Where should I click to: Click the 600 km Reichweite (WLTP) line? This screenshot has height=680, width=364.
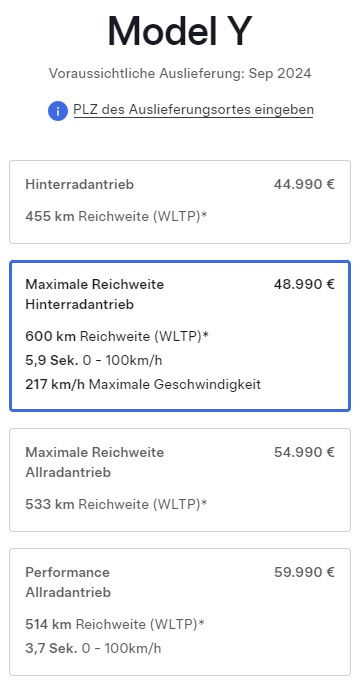click(x=117, y=336)
